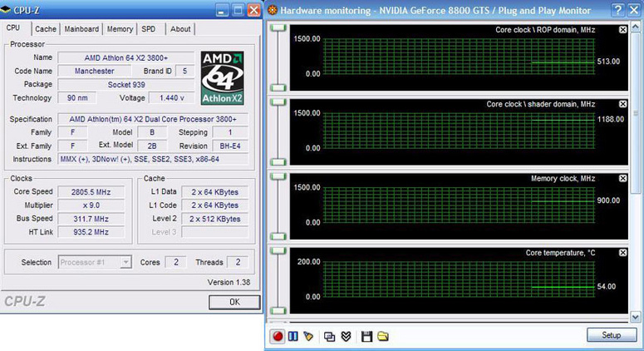The height and width of the screenshot is (351, 644).
Task: Click the yellow folder open icon
Action: (x=383, y=336)
